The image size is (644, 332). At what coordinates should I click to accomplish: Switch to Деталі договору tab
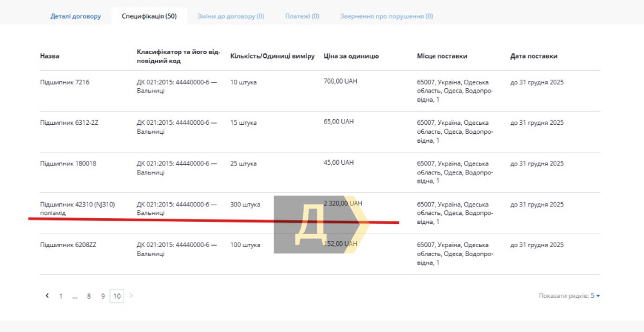75,16
